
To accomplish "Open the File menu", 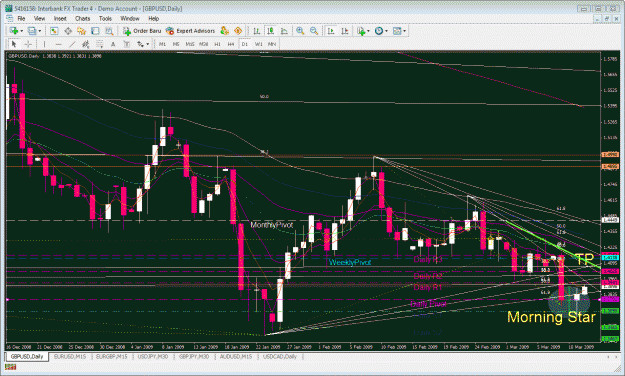I will [21, 18].
